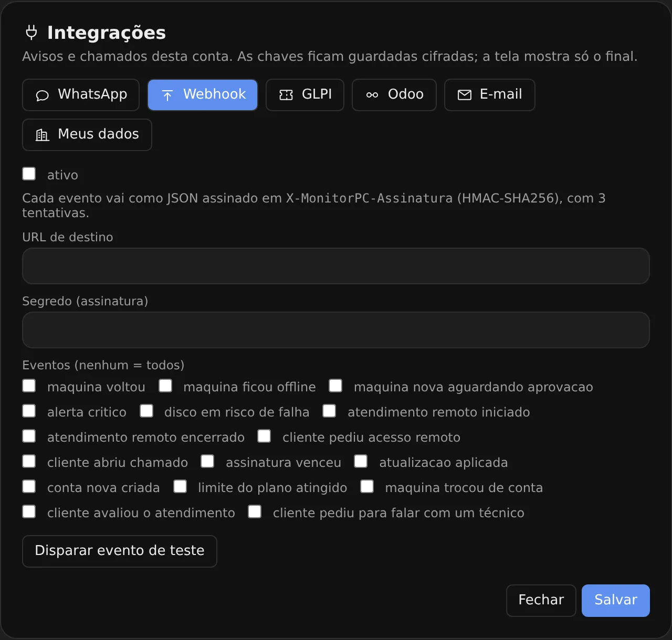Screen dimensions: 672x640
Task: Check disco em risco de falha
Action: pos(146,411)
